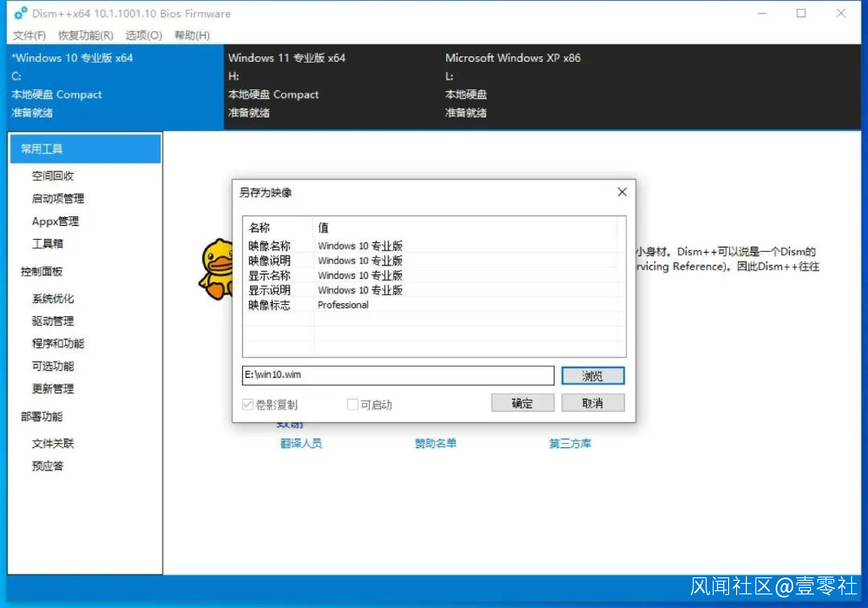The height and width of the screenshot is (608, 868).
Task: Open the 文件(F) menu
Action: click(x=29, y=35)
